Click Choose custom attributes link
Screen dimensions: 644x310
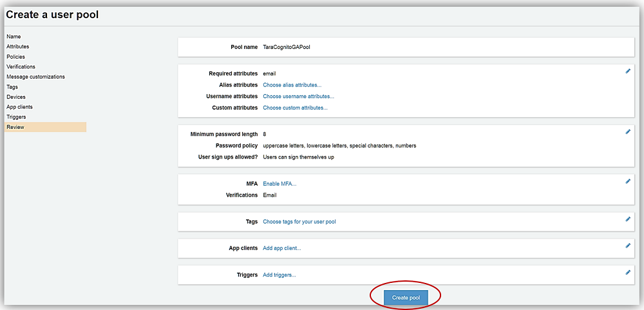coord(295,108)
